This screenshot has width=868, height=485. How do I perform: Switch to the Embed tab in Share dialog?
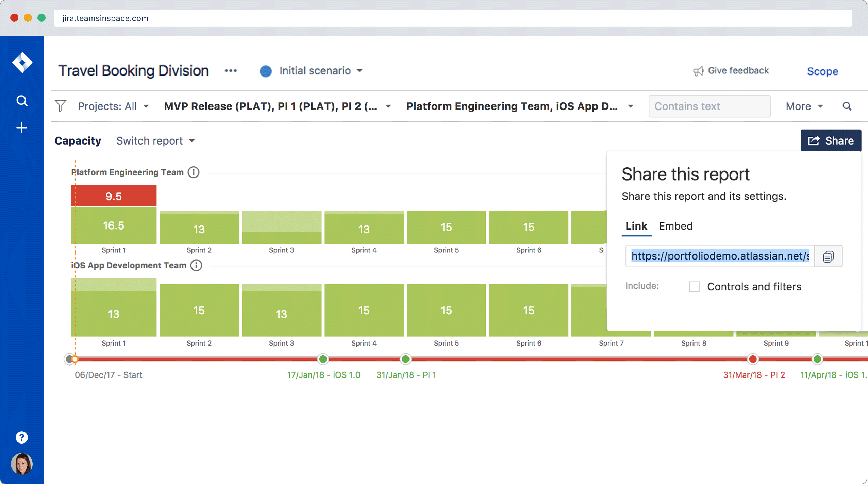[x=676, y=226]
